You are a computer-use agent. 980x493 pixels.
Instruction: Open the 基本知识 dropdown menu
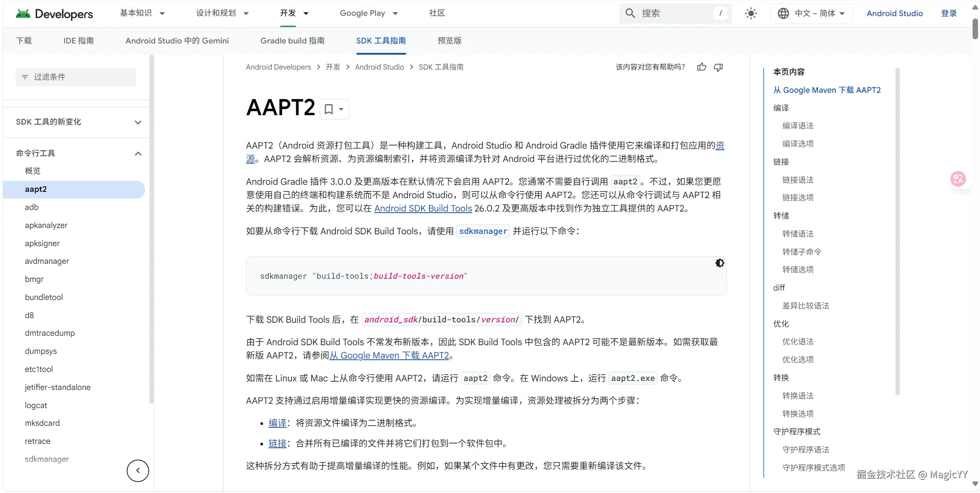click(x=142, y=13)
